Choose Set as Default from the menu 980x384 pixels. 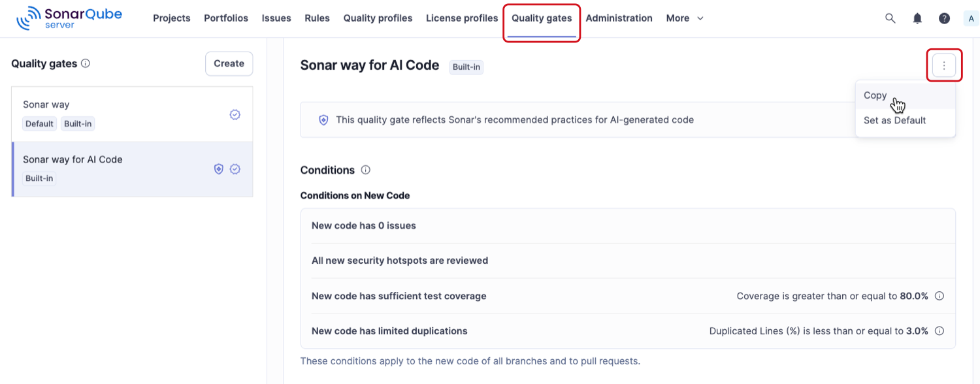895,120
